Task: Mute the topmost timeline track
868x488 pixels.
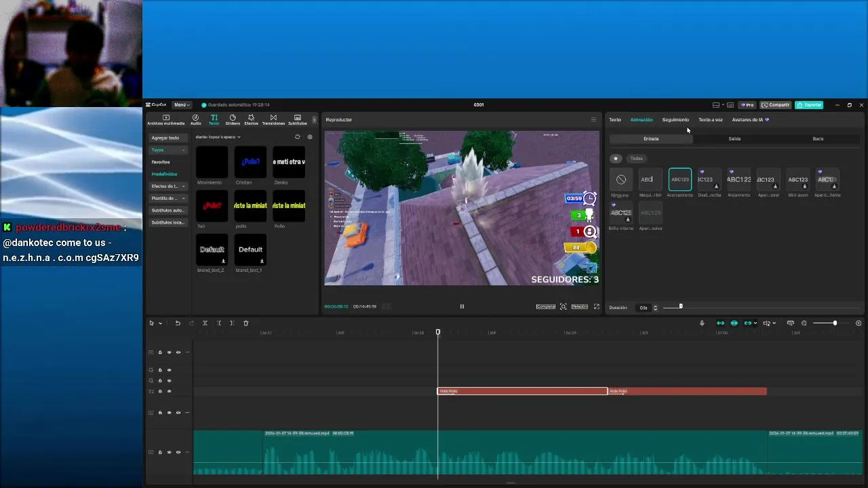Action: 178,352
